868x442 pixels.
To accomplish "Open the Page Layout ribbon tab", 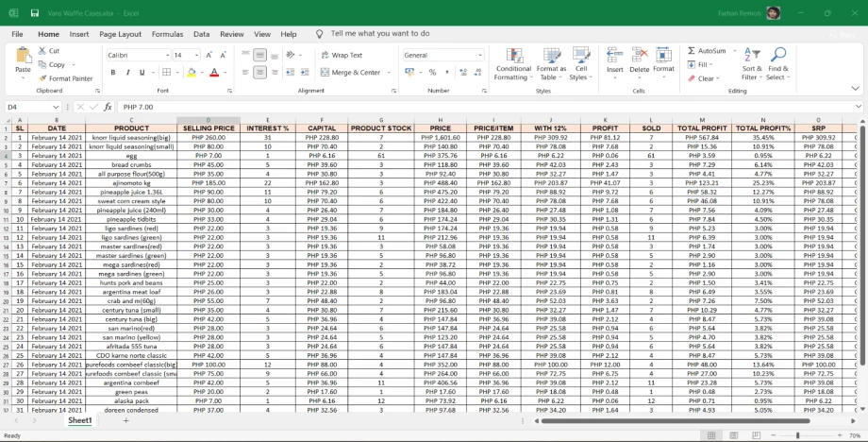I will pyautogui.click(x=120, y=34).
